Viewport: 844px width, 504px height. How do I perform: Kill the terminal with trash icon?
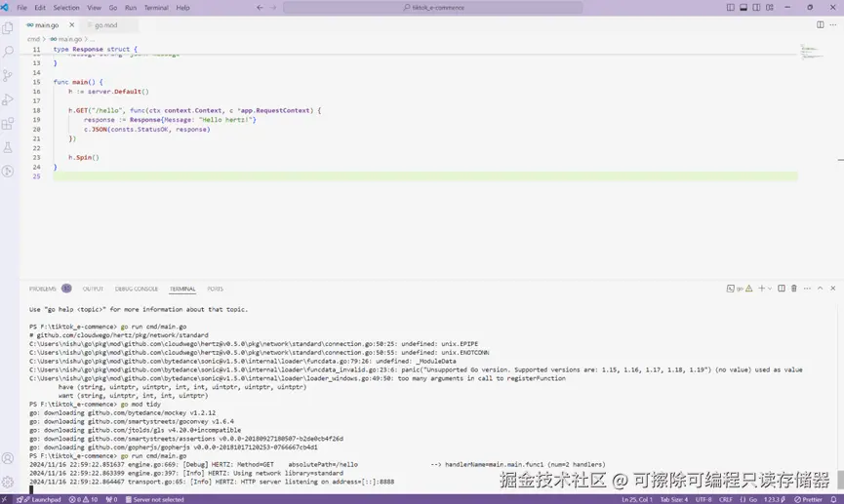pos(794,289)
